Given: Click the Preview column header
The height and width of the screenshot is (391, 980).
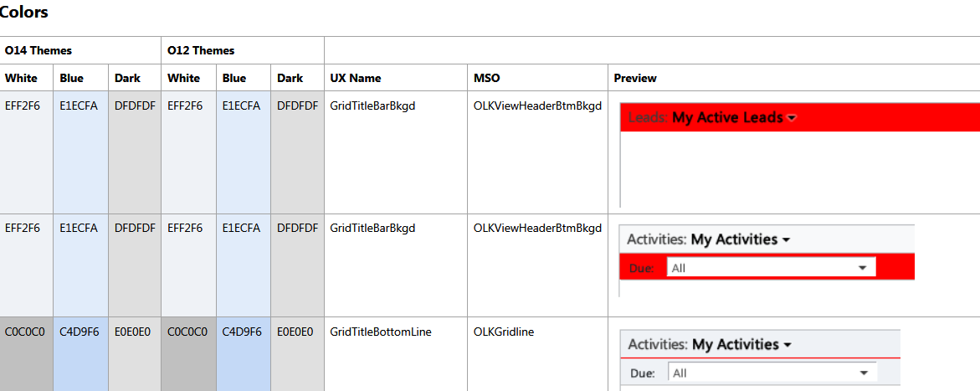Looking at the screenshot, I should coord(635,78).
